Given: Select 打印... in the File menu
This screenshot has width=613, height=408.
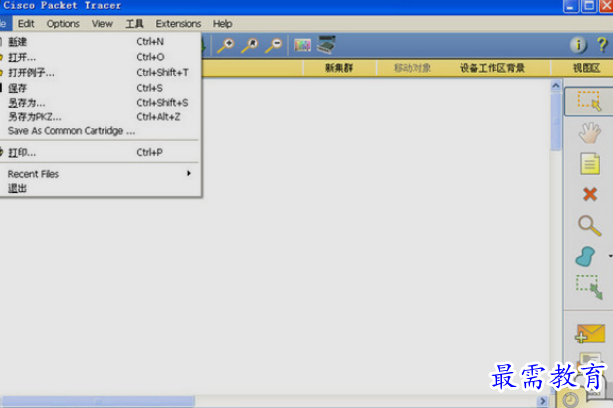Looking at the screenshot, I should point(100,152).
